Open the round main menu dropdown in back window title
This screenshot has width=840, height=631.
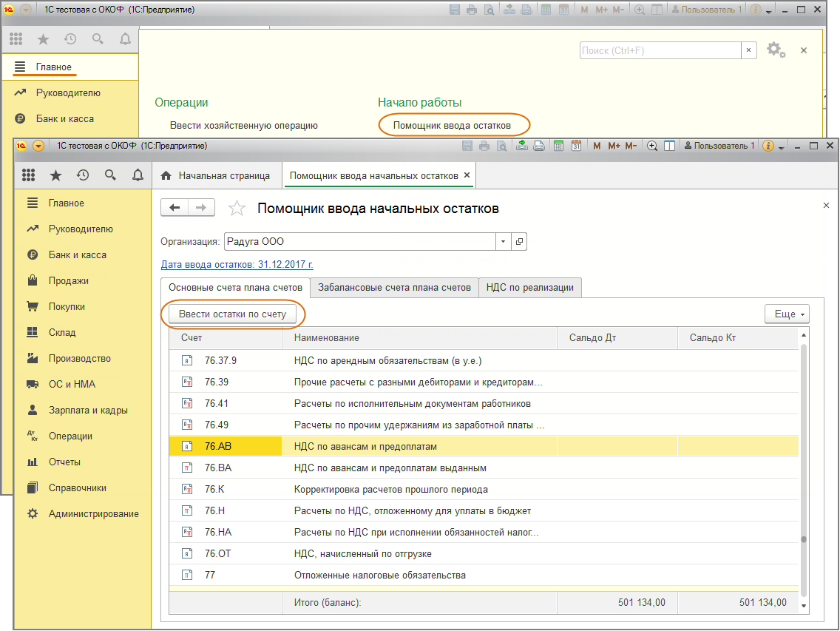(x=25, y=10)
